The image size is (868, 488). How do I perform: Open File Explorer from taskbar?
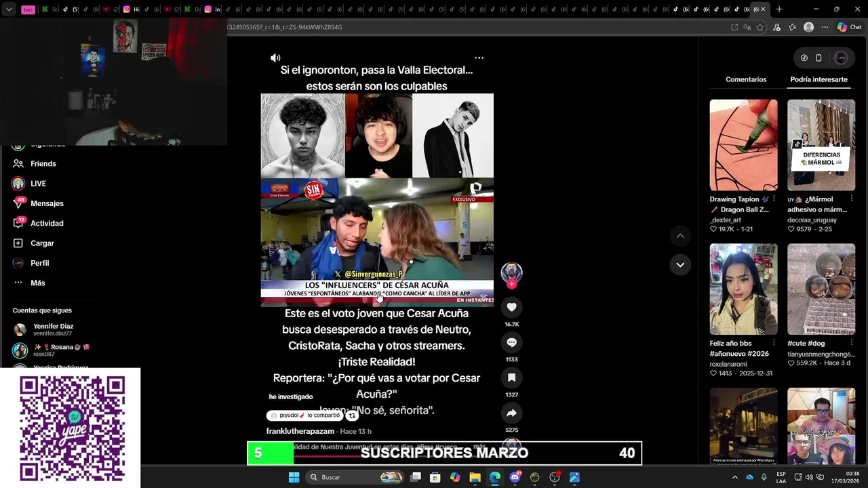[x=475, y=477]
